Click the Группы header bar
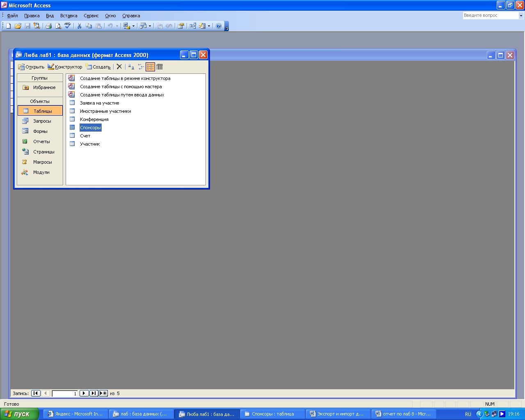Screen dimensions: 525x420 point(40,78)
